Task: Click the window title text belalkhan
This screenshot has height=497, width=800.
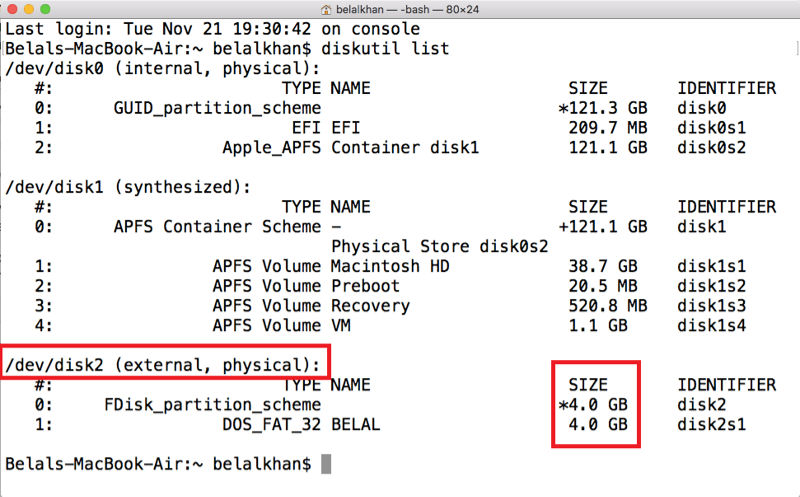Action: click(360, 10)
